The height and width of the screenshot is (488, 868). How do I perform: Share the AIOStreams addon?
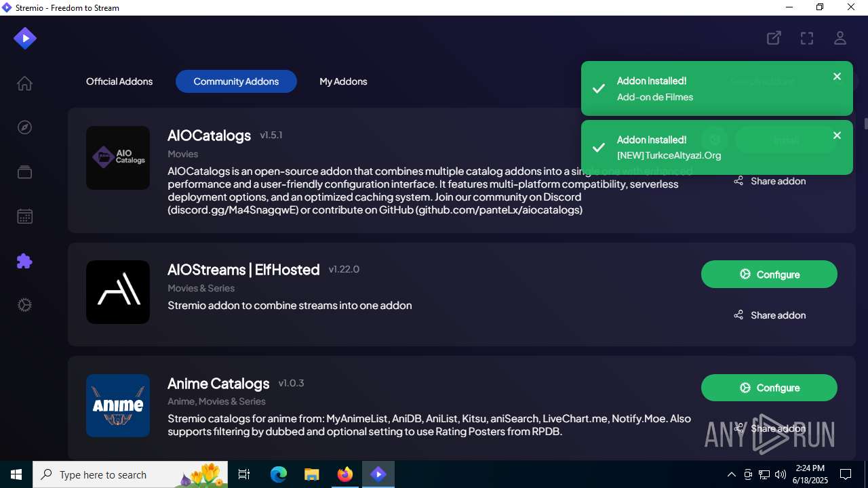[x=770, y=315]
